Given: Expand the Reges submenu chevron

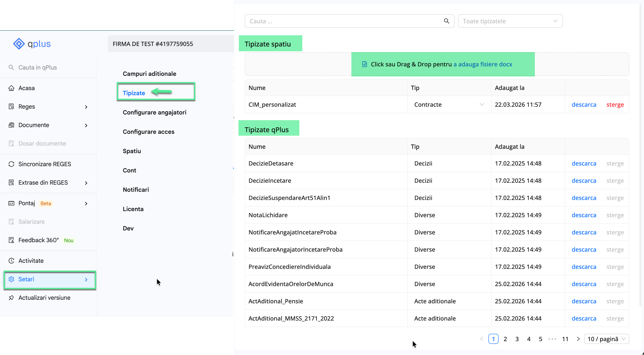Looking at the screenshot, I should pos(86,107).
